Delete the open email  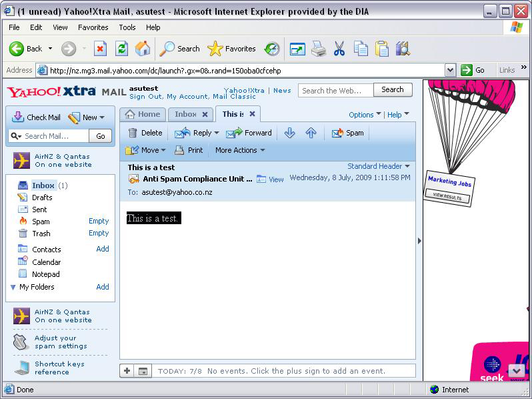coord(145,133)
